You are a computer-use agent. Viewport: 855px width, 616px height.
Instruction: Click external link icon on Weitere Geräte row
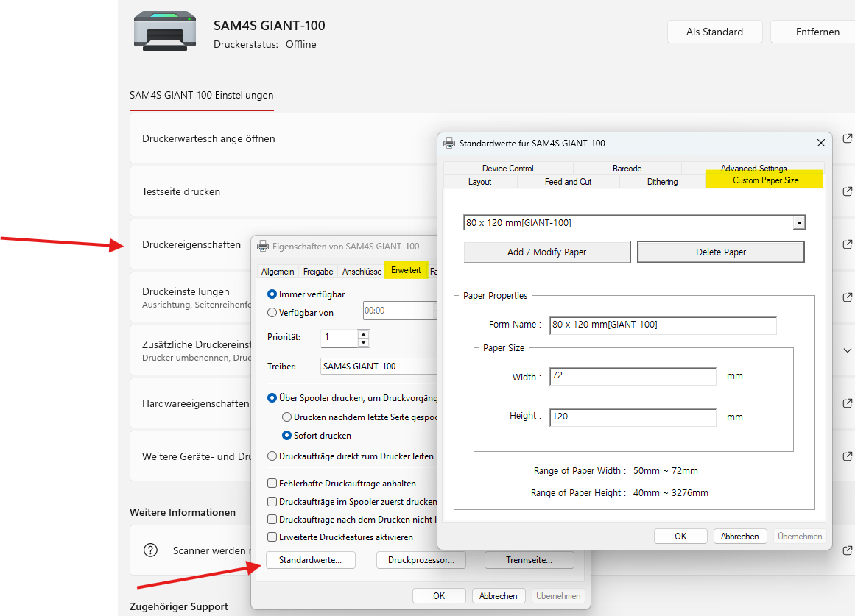(x=848, y=456)
